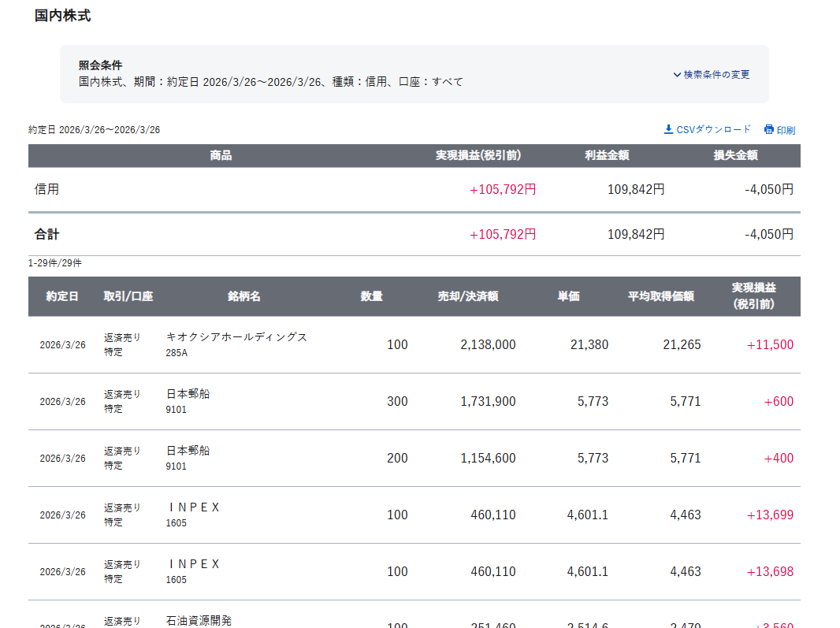This screenshot has height=628, width=840.
Task: Click the 取引/口座 column header
Action: coord(128,296)
